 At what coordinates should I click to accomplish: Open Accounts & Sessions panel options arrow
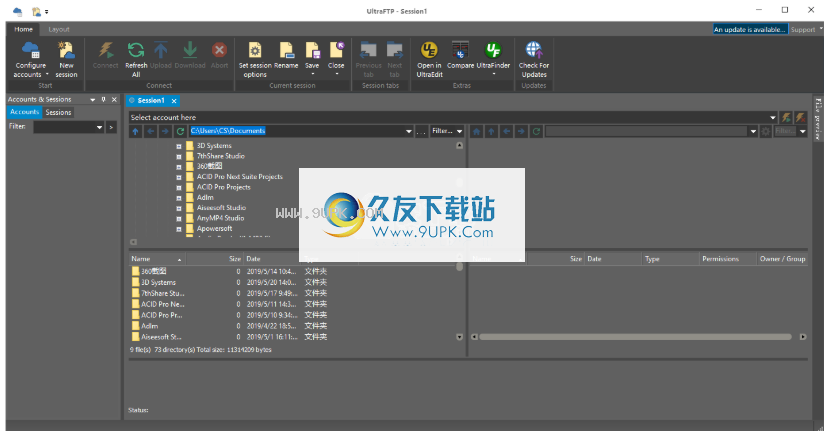tap(92, 99)
